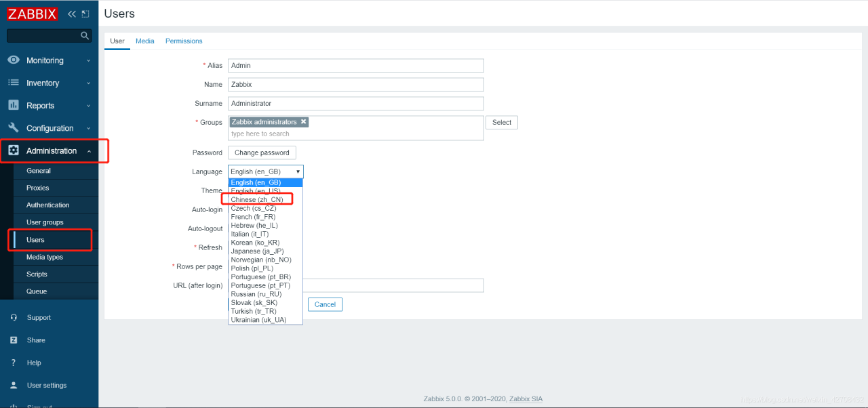Click the User settings person icon

coord(14,385)
